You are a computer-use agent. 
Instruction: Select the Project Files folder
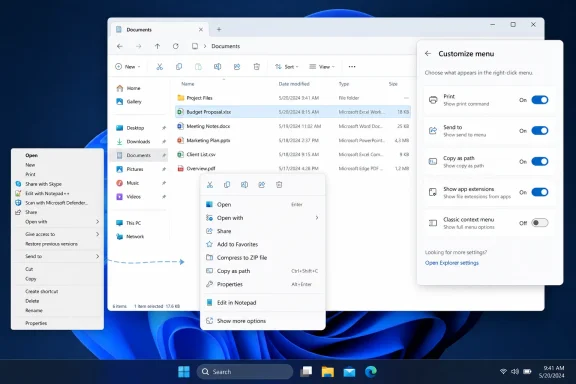pos(293,98)
